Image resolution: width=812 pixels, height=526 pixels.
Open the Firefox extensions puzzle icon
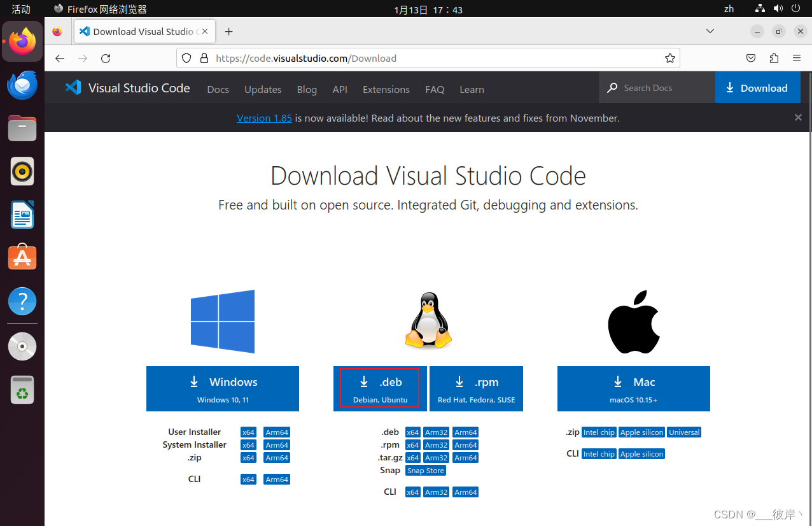[774, 58]
